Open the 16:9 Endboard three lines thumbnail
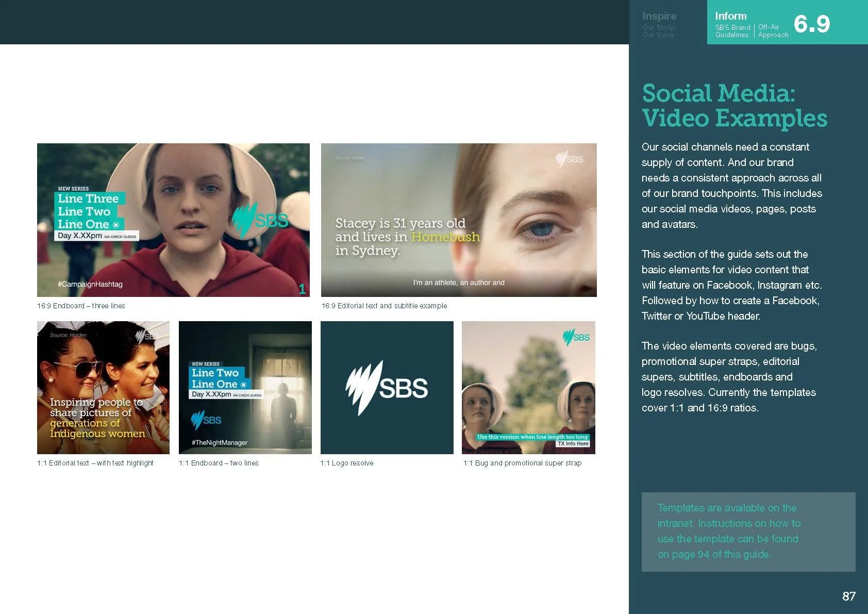Viewport: 868px width, 614px height. tap(173, 220)
